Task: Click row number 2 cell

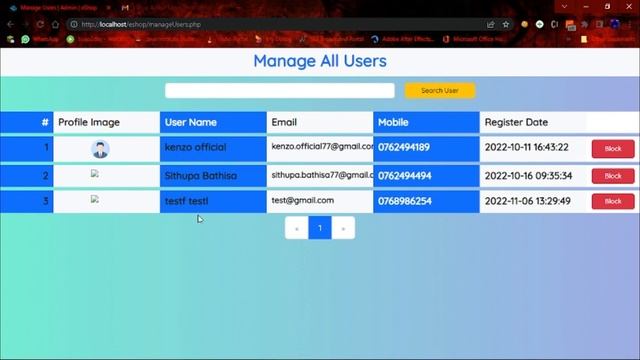Action: tap(27, 176)
